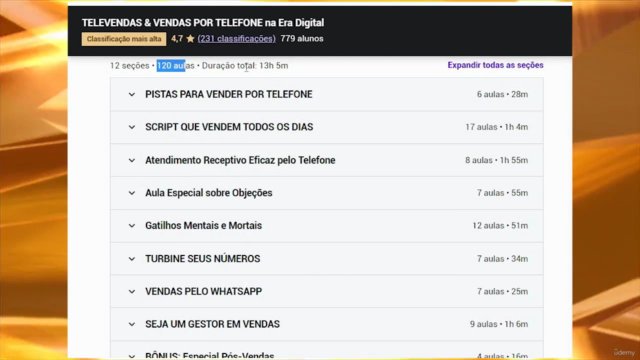This screenshot has width=640, height=360.
Task: Click the 4,7 rating number
Action: 177,39
